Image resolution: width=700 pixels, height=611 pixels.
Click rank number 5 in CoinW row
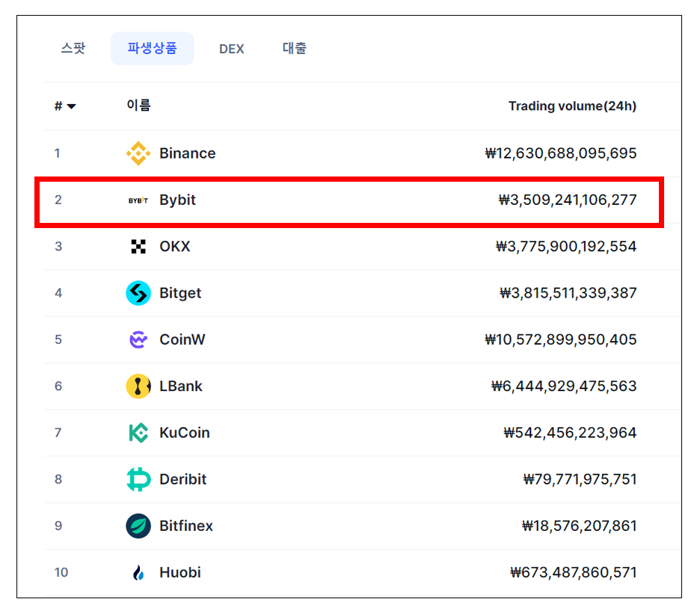(x=58, y=340)
